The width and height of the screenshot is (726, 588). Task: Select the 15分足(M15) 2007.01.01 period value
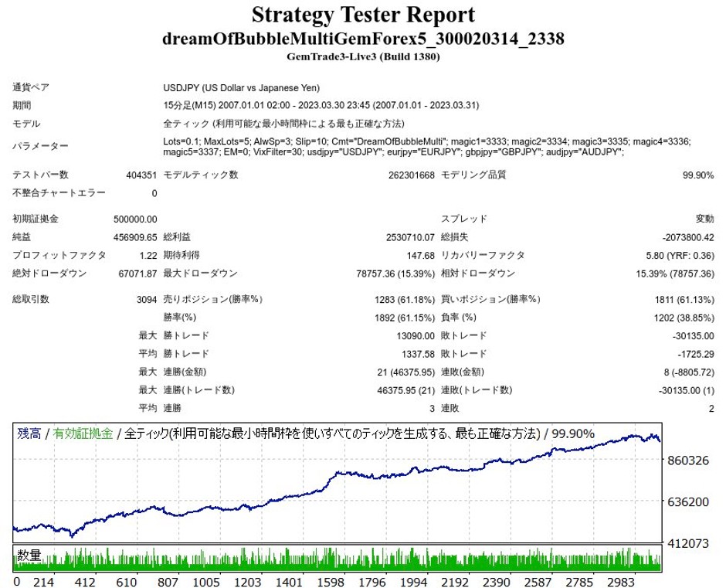coord(321,106)
